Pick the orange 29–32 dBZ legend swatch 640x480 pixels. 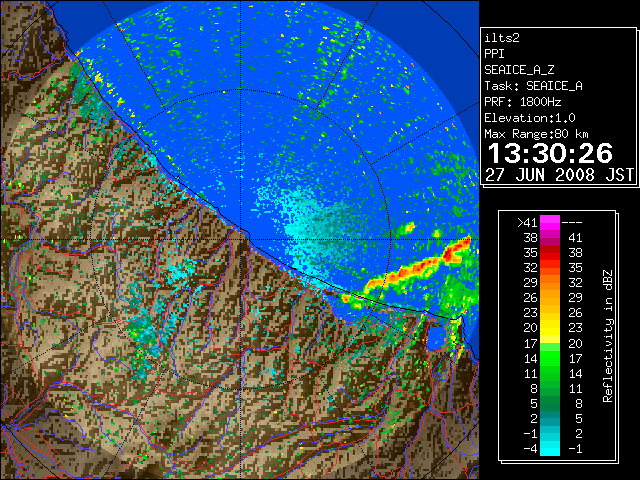pyautogui.click(x=549, y=283)
